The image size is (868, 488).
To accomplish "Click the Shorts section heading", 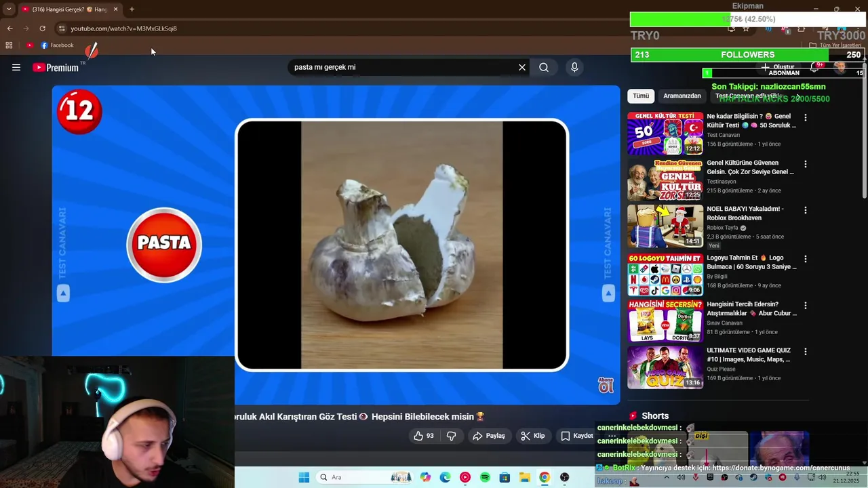I will click(655, 415).
